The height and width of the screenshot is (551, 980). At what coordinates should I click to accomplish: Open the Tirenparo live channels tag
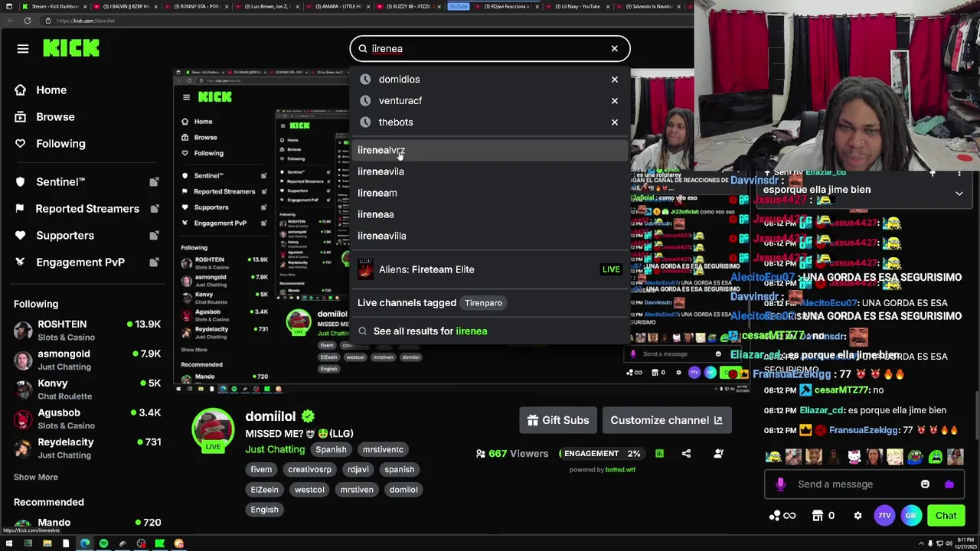pyautogui.click(x=483, y=303)
